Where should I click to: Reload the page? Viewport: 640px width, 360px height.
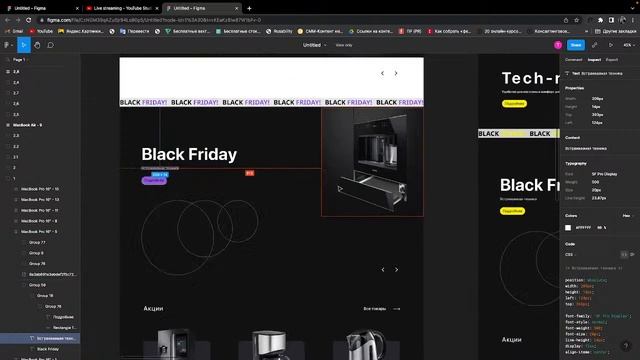28,20
